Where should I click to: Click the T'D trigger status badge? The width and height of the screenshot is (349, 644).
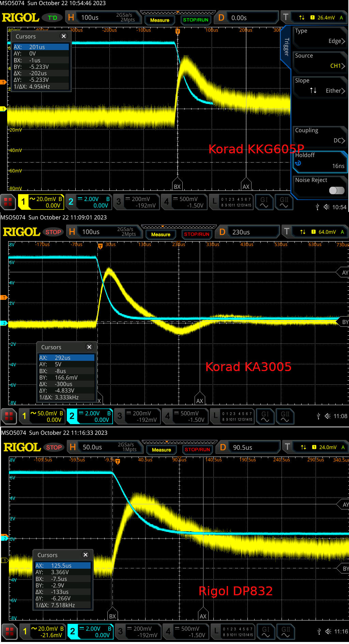pyautogui.click(x=52, y=18)
